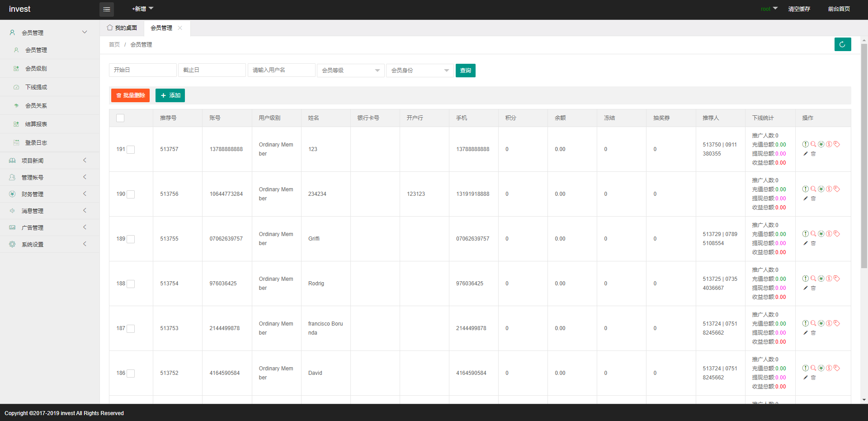Switch to the 我的桌面 tab

pos(122,28)
